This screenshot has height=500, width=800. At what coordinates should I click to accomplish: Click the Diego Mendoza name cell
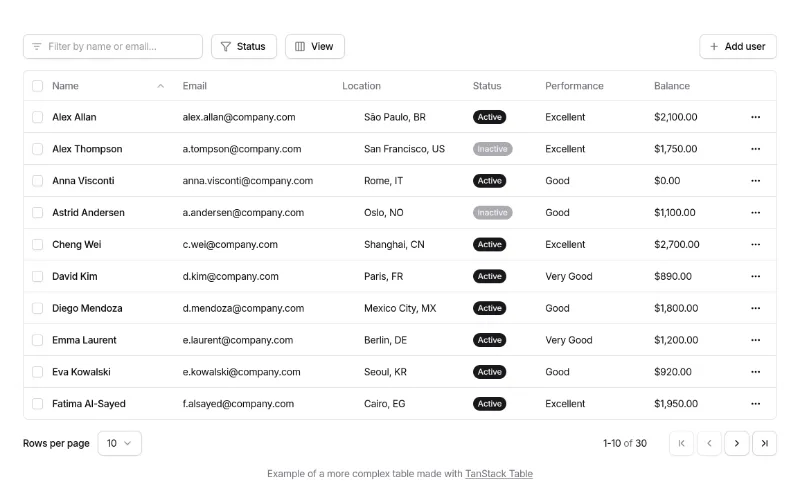tap(87, 308)
